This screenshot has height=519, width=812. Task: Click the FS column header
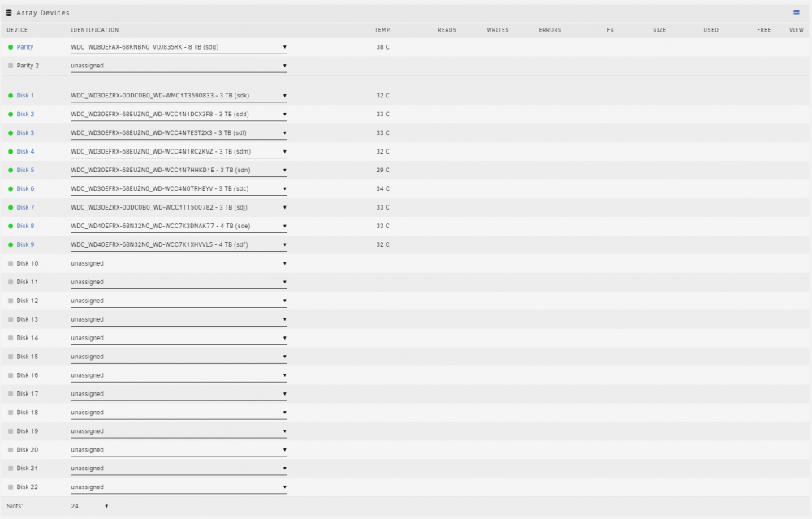pos(610,30)
